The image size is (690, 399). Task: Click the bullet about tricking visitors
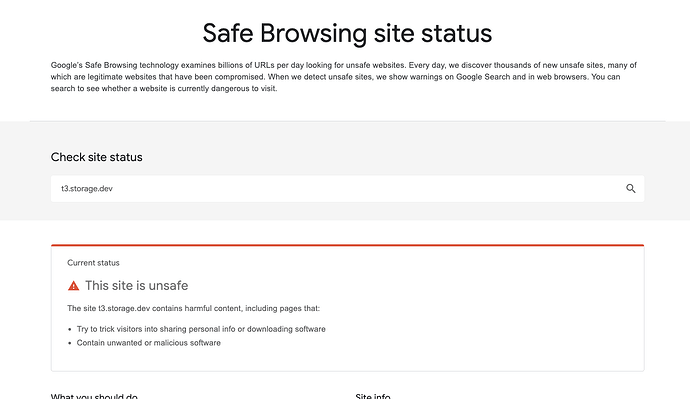point(201,329)
